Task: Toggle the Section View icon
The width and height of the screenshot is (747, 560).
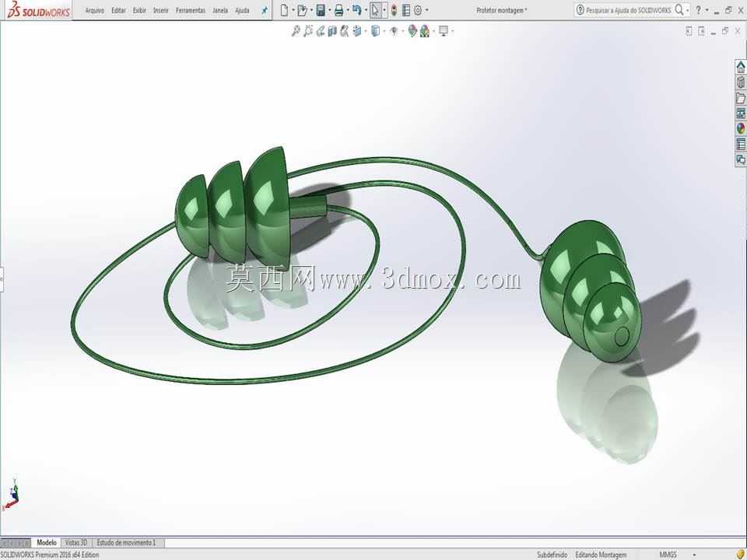Action: coord(332,31)
